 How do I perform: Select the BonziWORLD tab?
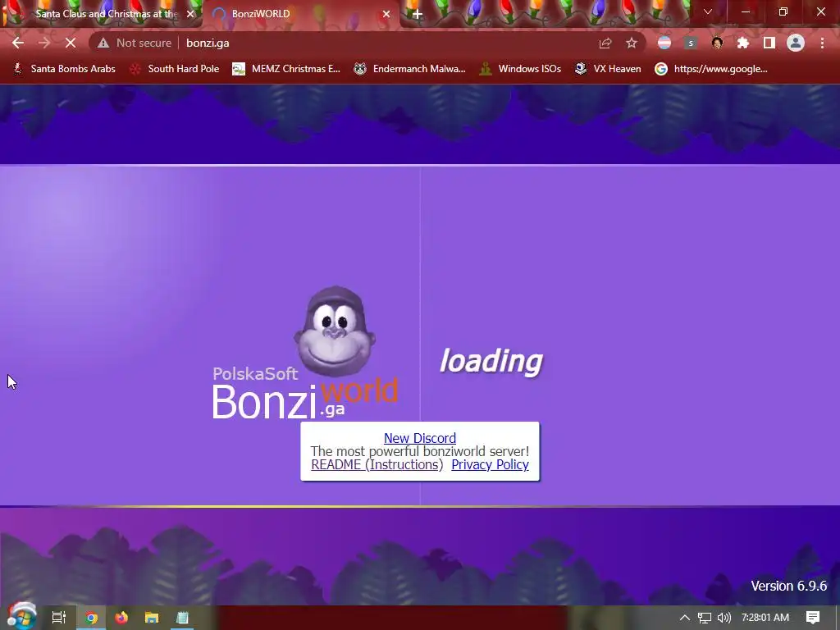[x=300, y=14]
